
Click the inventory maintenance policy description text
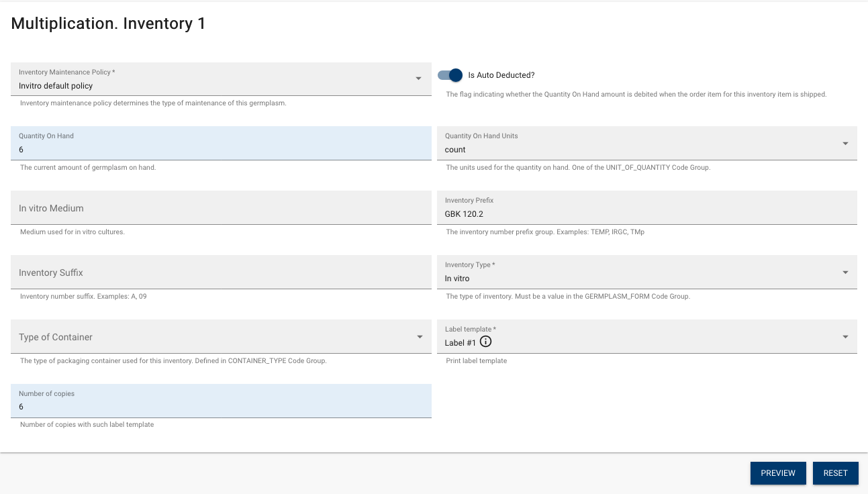pos(153,103)
